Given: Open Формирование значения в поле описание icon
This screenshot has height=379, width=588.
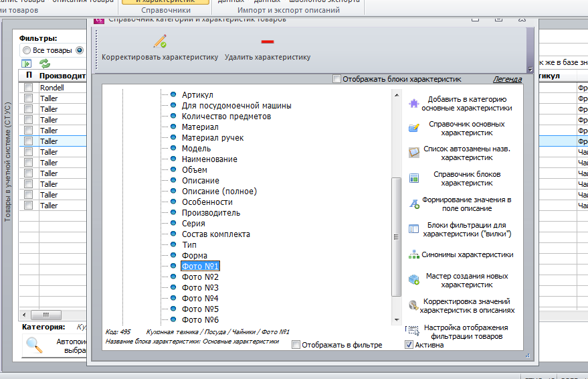Looking at the screenshot, I should (x=414, y=204).
